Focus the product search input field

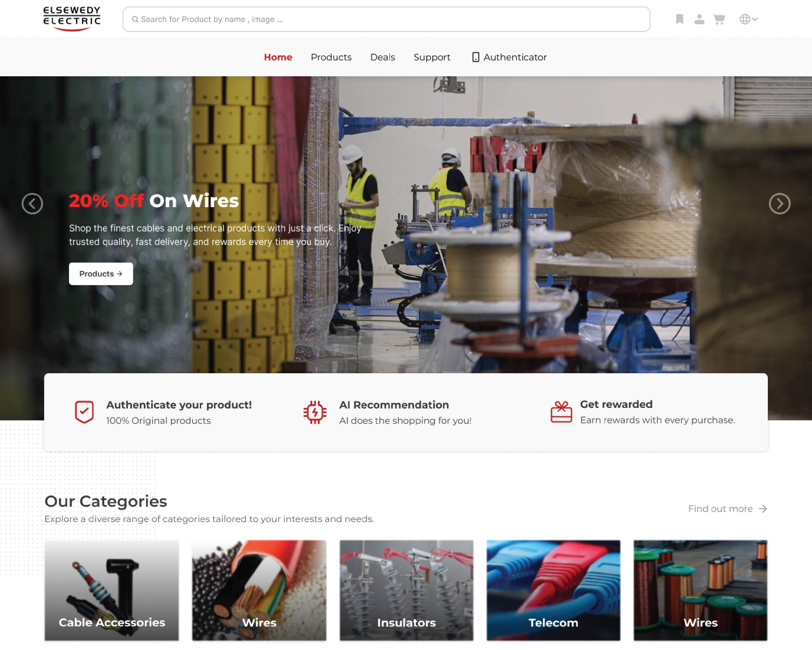(386, 19)
